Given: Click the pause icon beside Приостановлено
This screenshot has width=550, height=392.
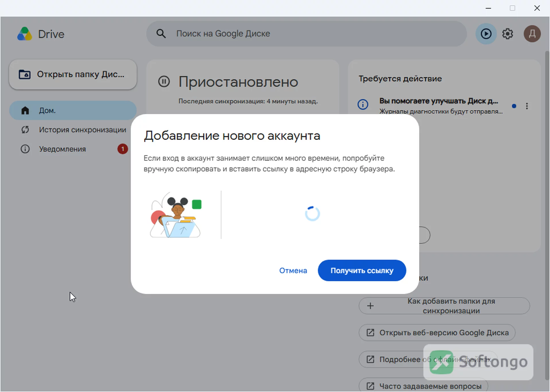Looking at the screenshot, I should point(164,82).
